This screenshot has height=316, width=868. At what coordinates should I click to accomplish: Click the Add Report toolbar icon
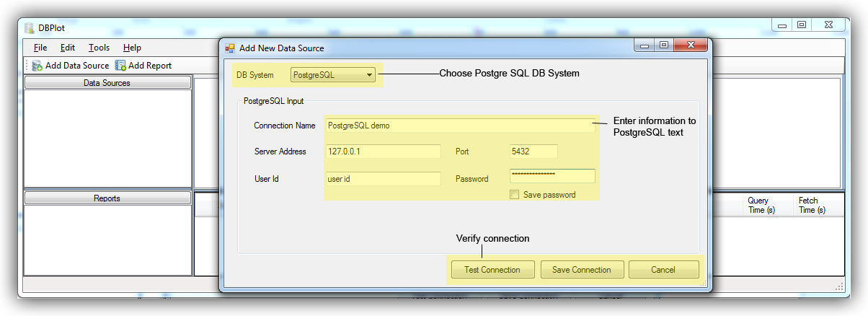[x=121, y=66]
